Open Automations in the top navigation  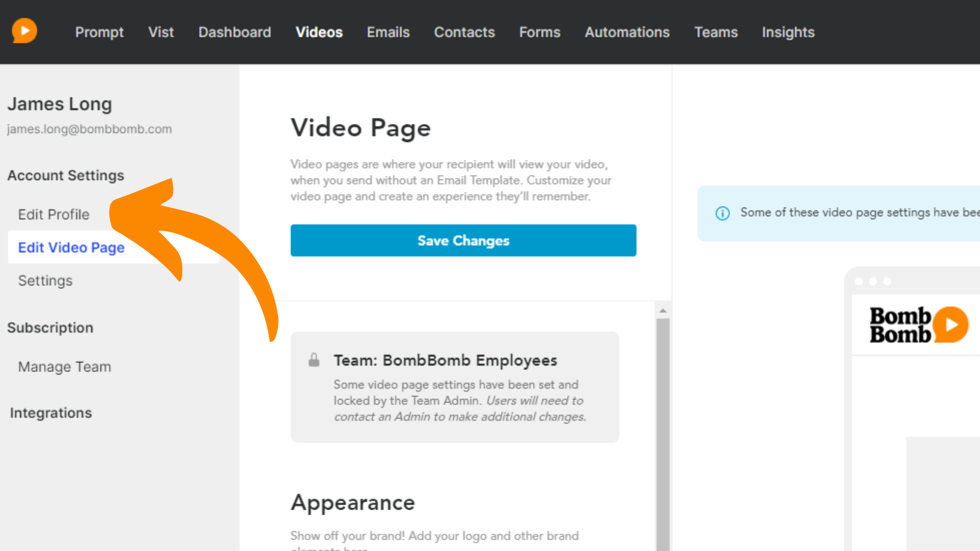pos(627,32)
